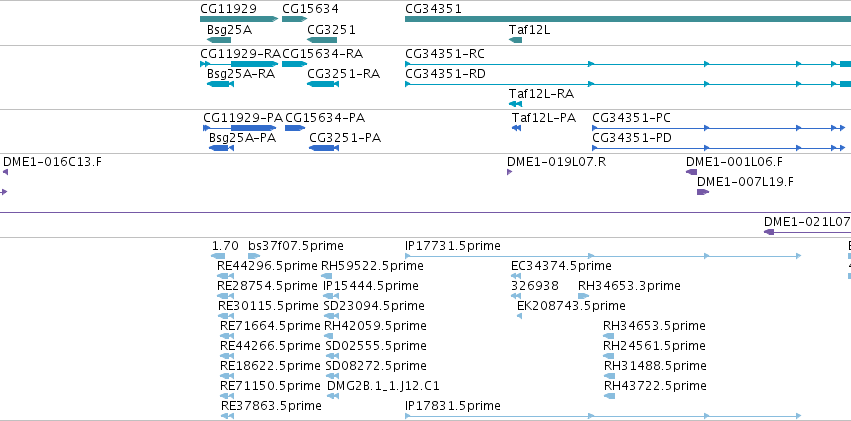
Task: Click the DMG2B.1_1.J12.C1 label
Action: [x=384, y=386]
